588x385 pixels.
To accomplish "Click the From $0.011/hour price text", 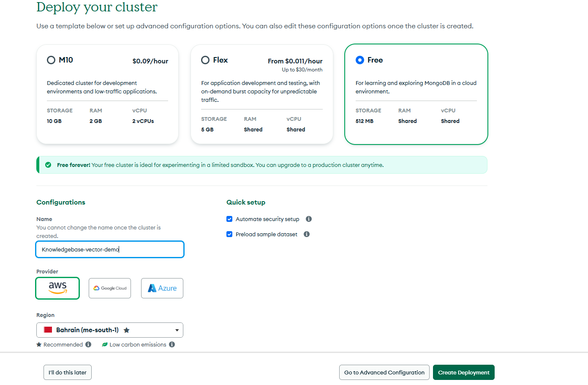I will (x=295, y=61).
